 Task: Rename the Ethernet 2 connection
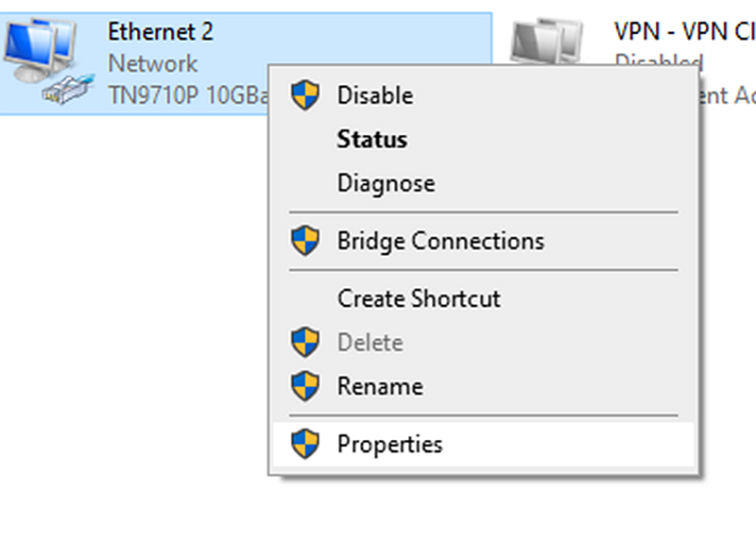[x=380, y=386]
